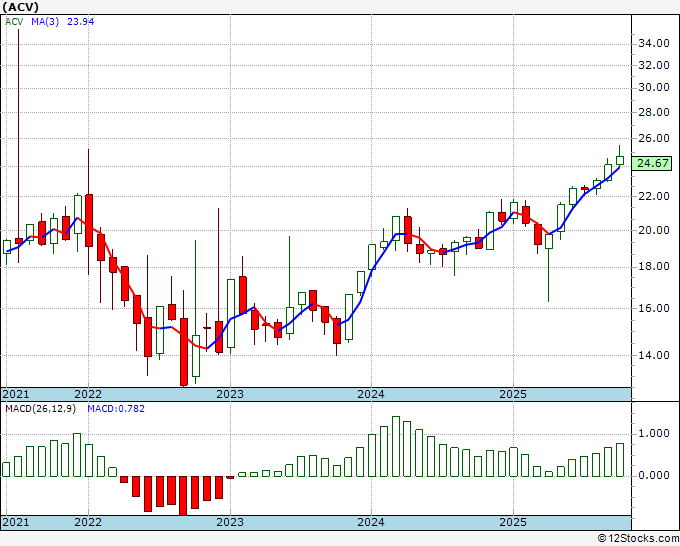Click the 26.00 price axis label

click(654, 138)
